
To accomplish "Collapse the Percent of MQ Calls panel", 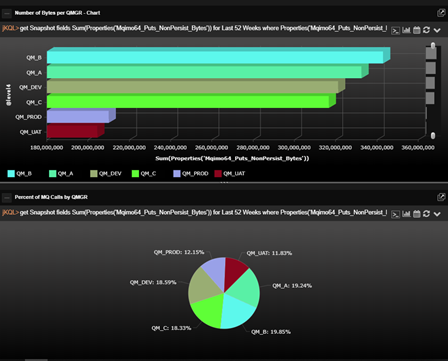I will [7, 198].
